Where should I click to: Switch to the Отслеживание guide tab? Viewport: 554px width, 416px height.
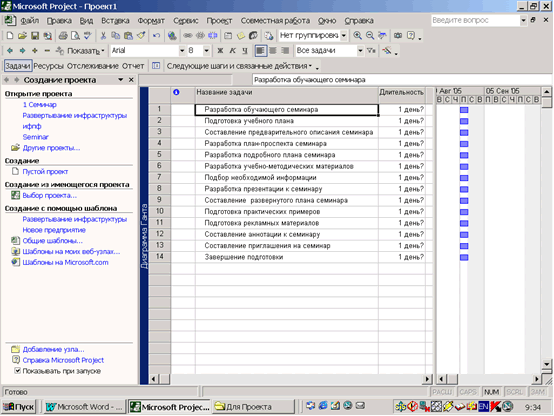93,66
